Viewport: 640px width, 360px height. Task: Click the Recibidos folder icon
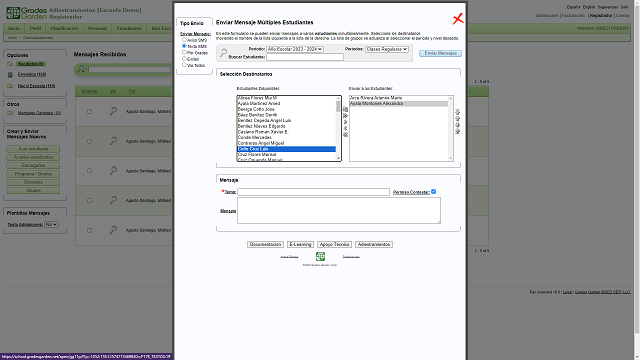10,64
